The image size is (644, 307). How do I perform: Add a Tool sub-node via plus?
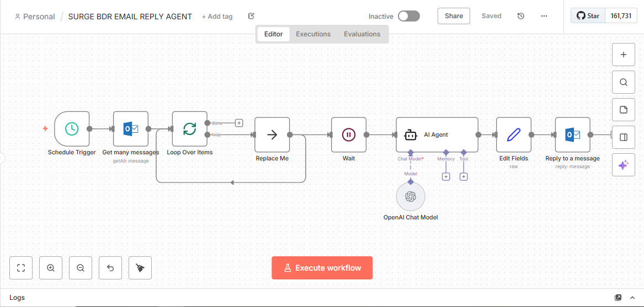464,176
